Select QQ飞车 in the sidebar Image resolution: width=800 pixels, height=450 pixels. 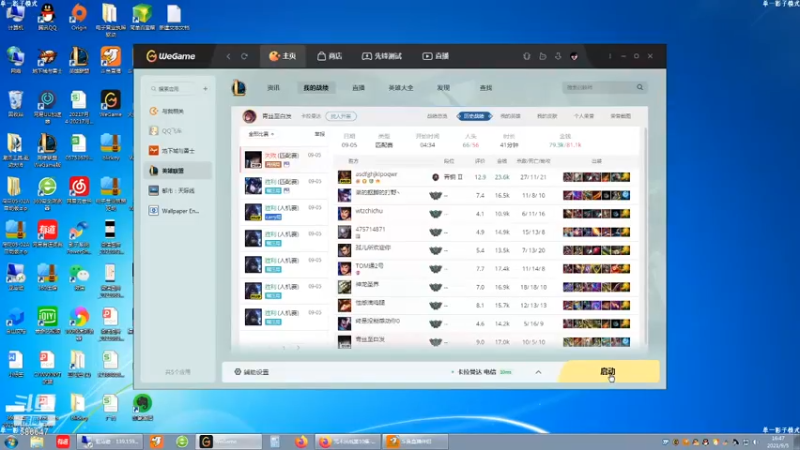pos(178,131)
